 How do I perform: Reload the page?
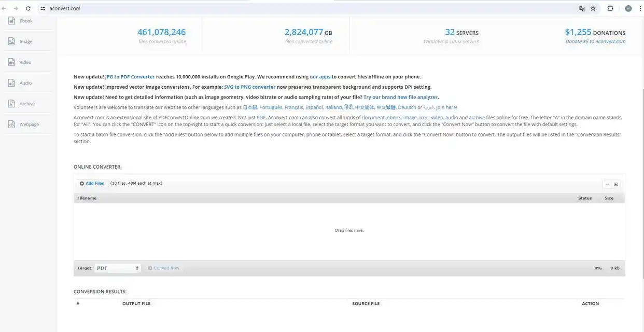click(x=28, y=8)
